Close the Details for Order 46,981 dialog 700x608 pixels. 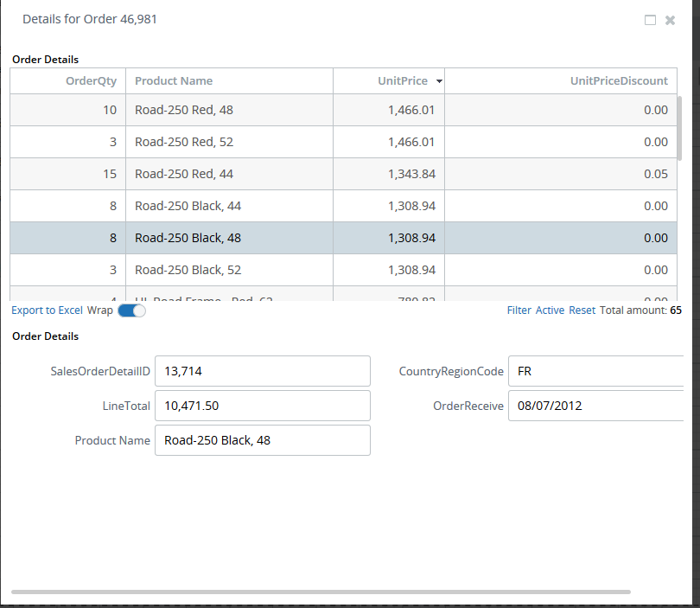[670, 20]
